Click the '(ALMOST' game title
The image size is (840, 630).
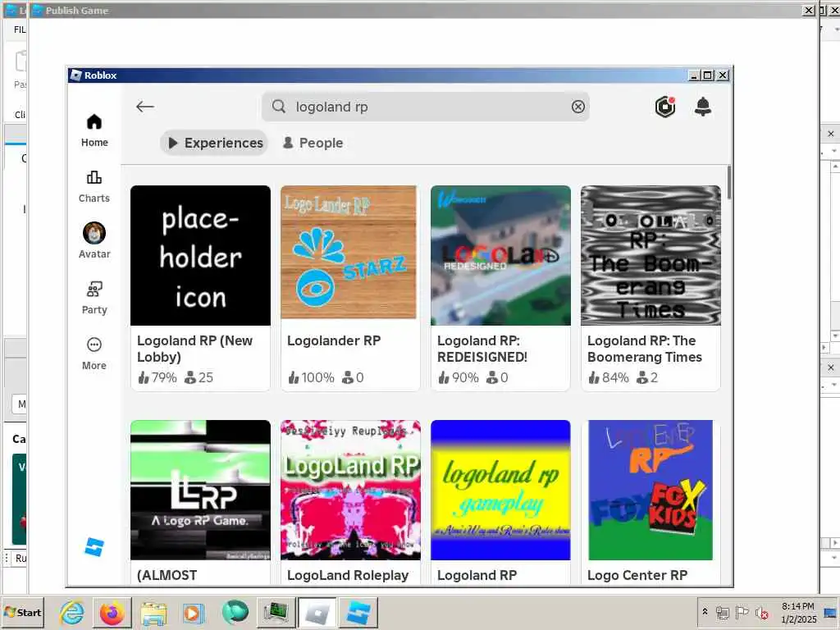[167, 575]
